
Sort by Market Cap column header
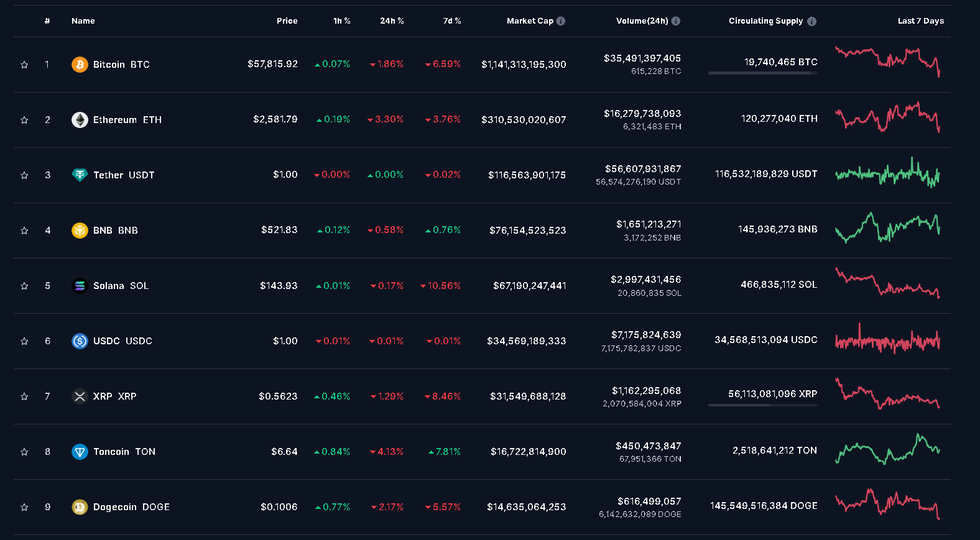coord(530,21)
